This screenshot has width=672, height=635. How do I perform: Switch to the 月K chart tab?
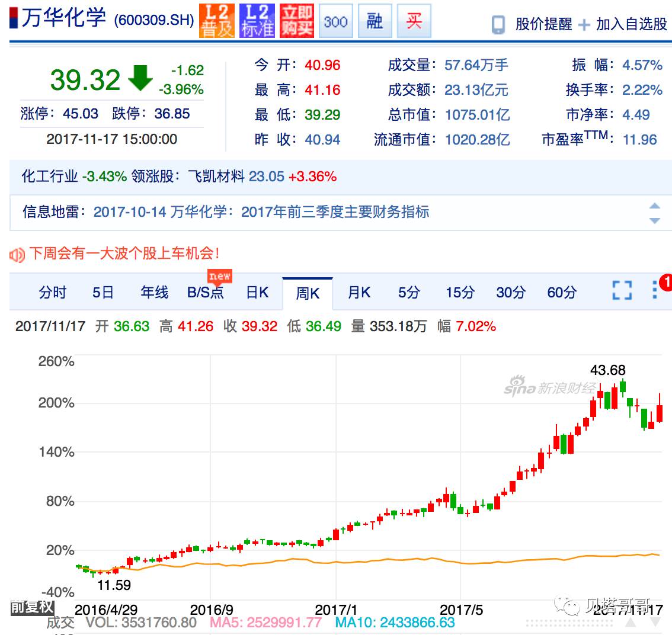(359, 293)
